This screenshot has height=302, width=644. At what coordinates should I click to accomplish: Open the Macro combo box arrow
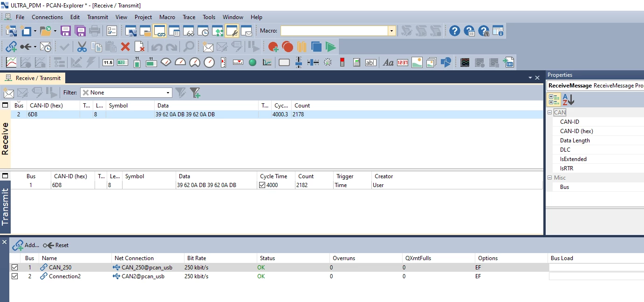tap(392, 31)
